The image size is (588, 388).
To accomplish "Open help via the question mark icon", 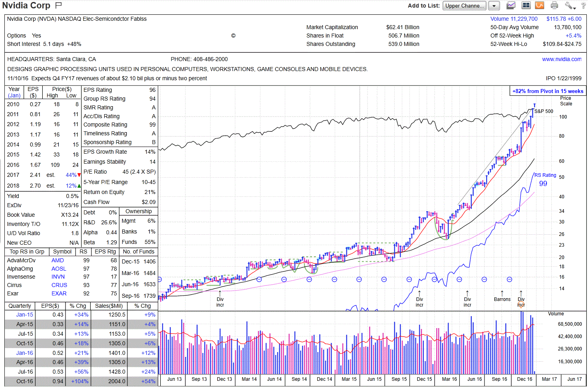I will pos(583,6).
